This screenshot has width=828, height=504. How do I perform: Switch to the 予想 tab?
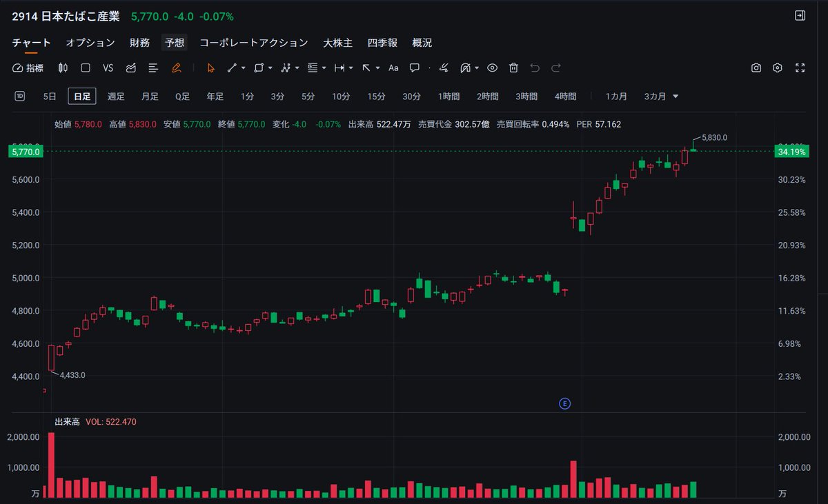175,43
